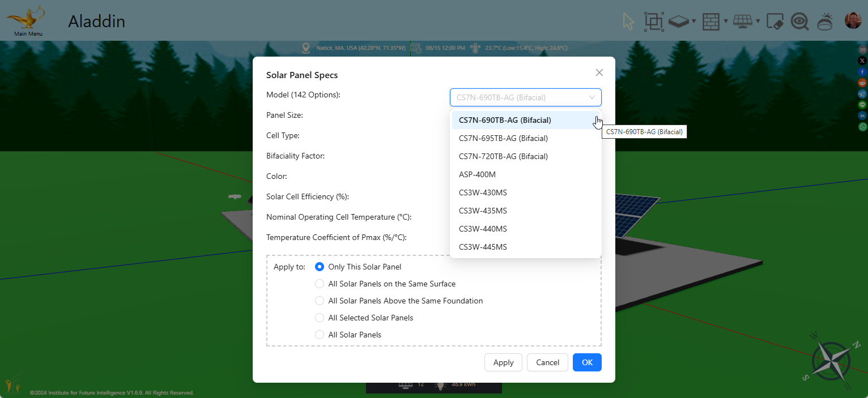
Task: Select the Solar Panel toolbar tool
Action: tap(743, 22)
